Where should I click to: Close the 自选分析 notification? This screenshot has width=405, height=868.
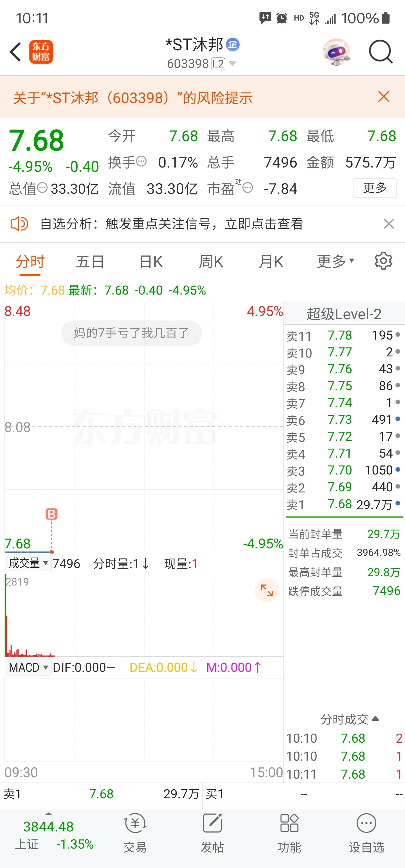389,224
